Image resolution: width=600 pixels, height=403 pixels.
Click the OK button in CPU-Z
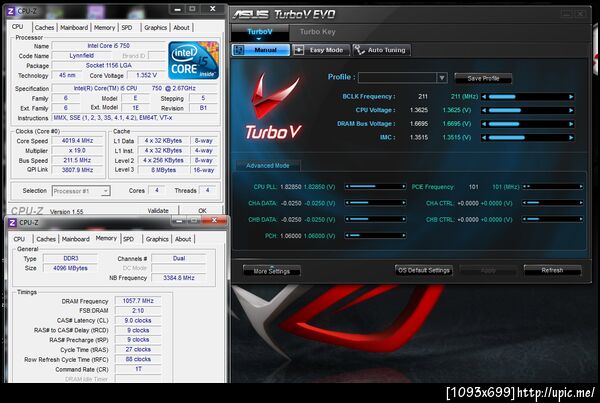tap(202, 210)
